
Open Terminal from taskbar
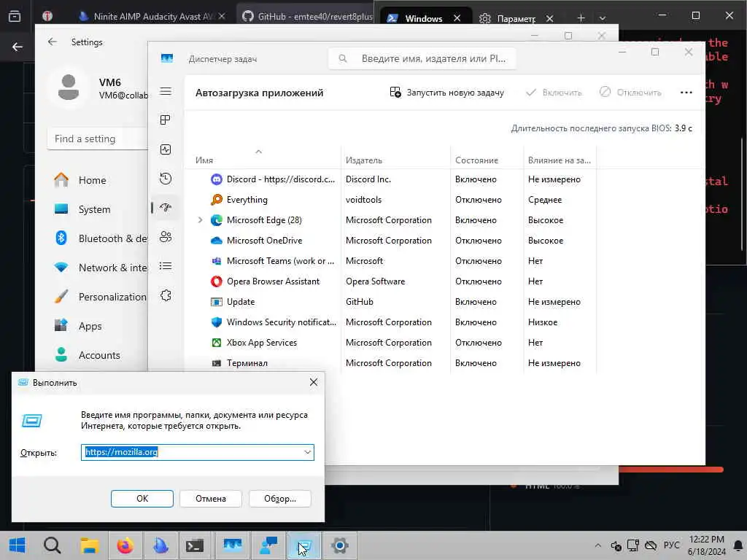(195, 545)
